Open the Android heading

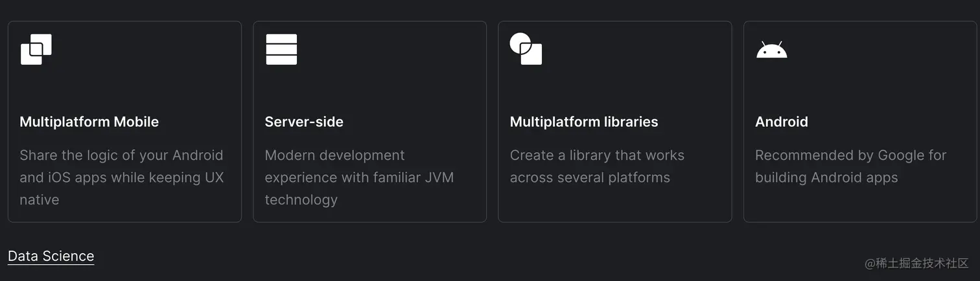782,122
